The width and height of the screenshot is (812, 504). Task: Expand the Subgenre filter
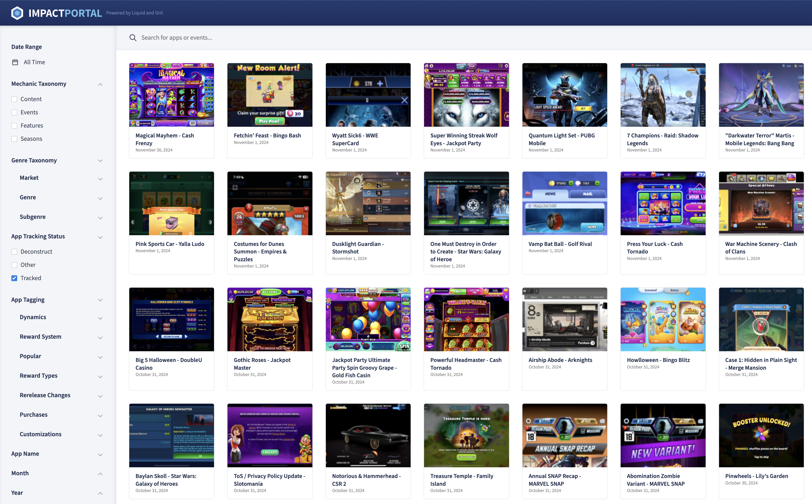point(100,218)
